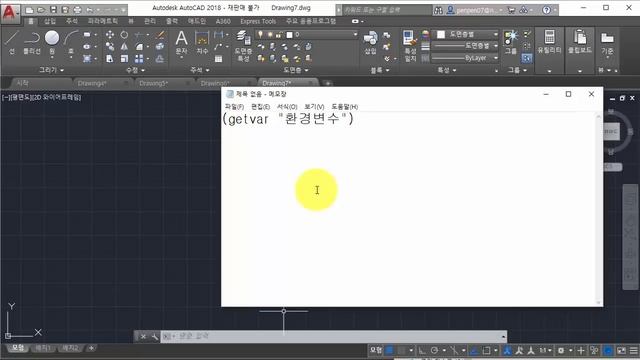This screenshot has width=640, height=360.
Task: Select the Copy tool in Modify panel
Action: 110,47
